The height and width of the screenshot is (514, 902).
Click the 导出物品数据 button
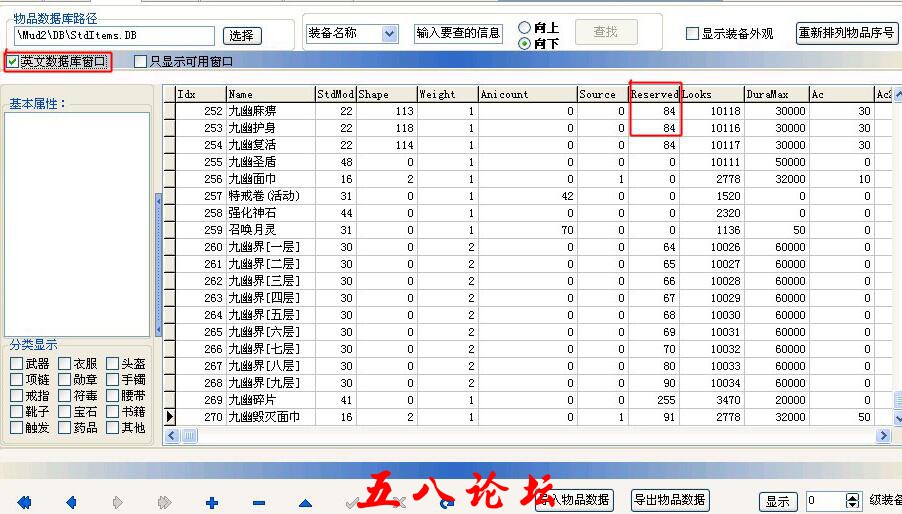[670, 500]
